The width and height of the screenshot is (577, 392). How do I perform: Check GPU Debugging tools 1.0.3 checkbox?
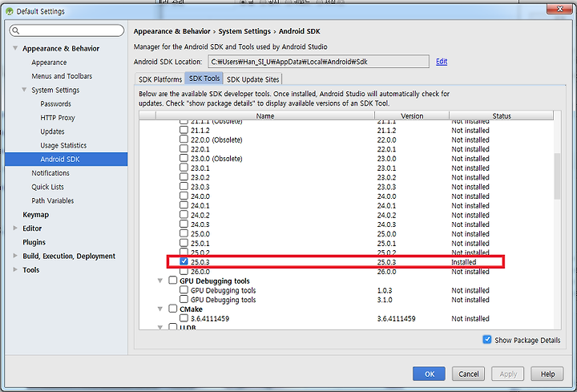pos(184,290)
